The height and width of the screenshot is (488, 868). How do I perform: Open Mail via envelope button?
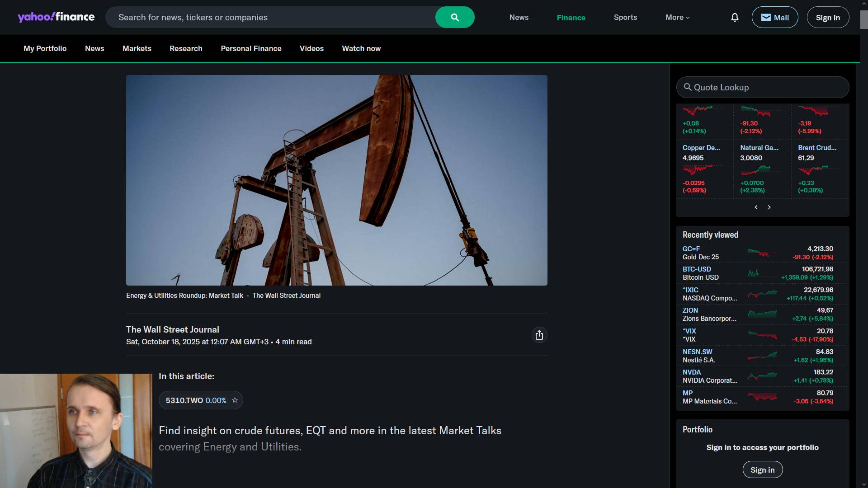click(x=774, y=18)
